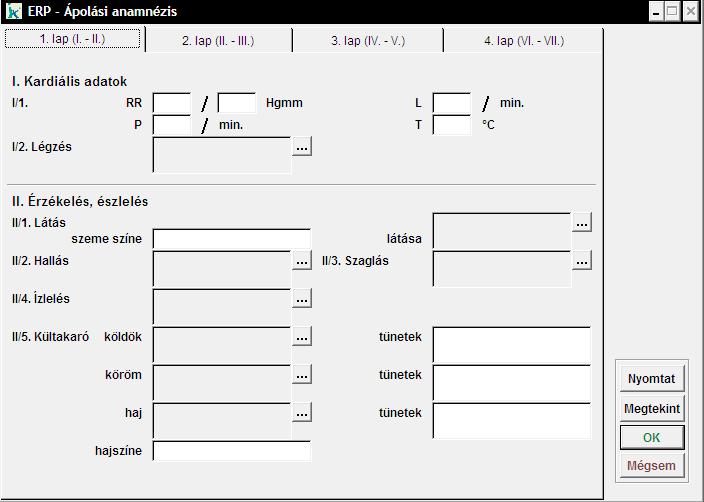Viewport: 704px width, 502px height.
Task: Open the Légzés browse (...) button
Action: pos(302,147)
